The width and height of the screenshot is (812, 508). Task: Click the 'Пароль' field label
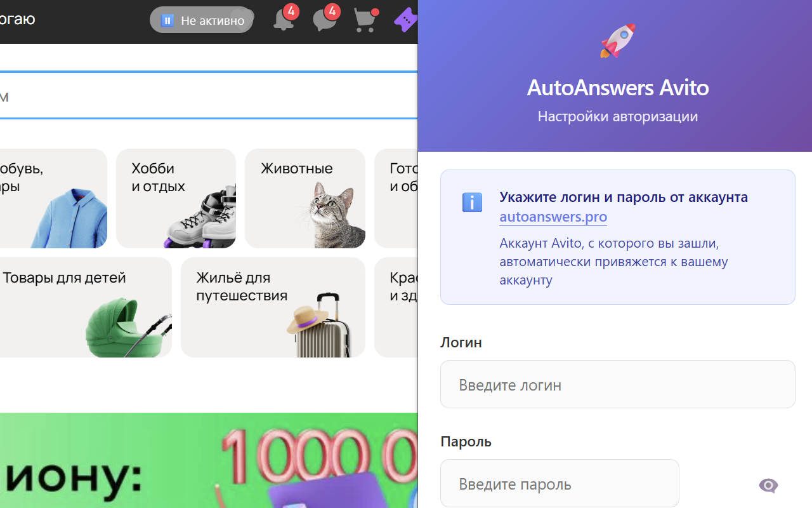pos(466,441)
